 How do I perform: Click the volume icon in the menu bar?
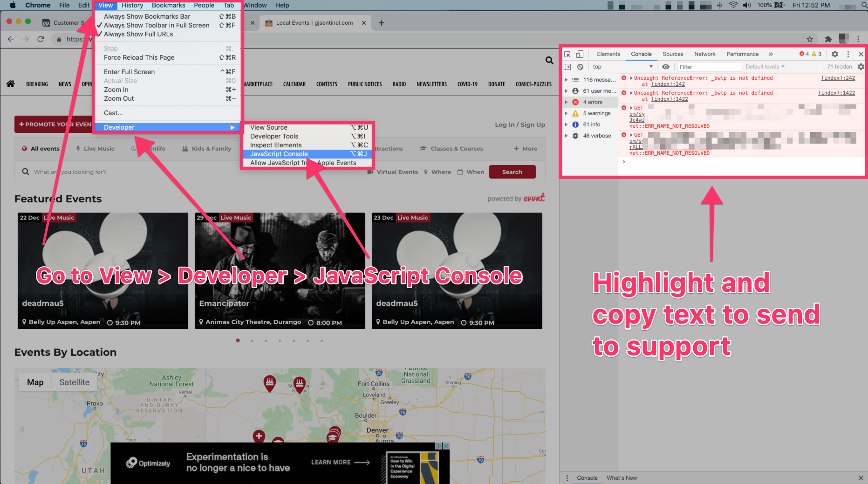click(747, 5)
